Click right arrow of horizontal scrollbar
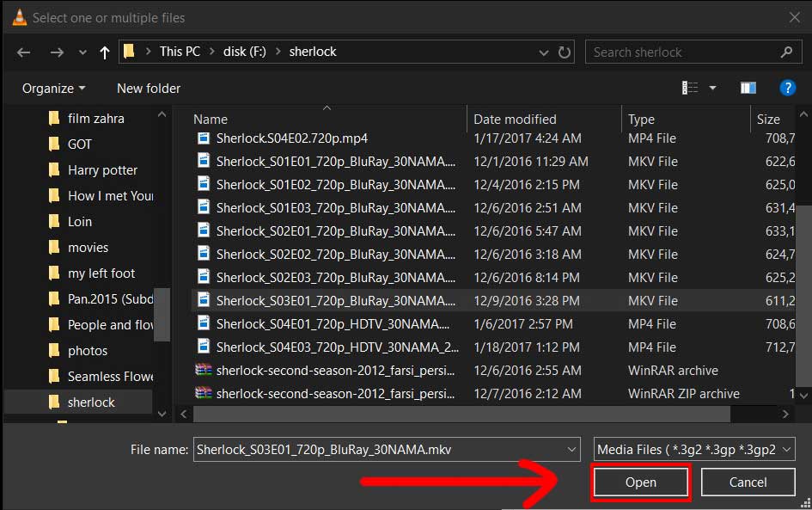The height and width of the screenshot is (510, 812). click(x=785, y=414)
